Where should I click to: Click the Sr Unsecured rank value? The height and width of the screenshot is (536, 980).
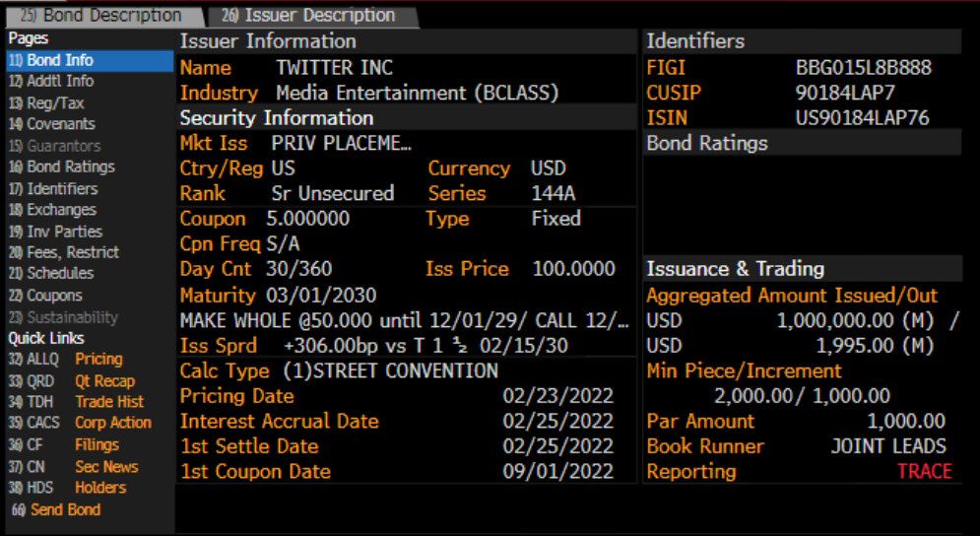(x=333, y=193)
